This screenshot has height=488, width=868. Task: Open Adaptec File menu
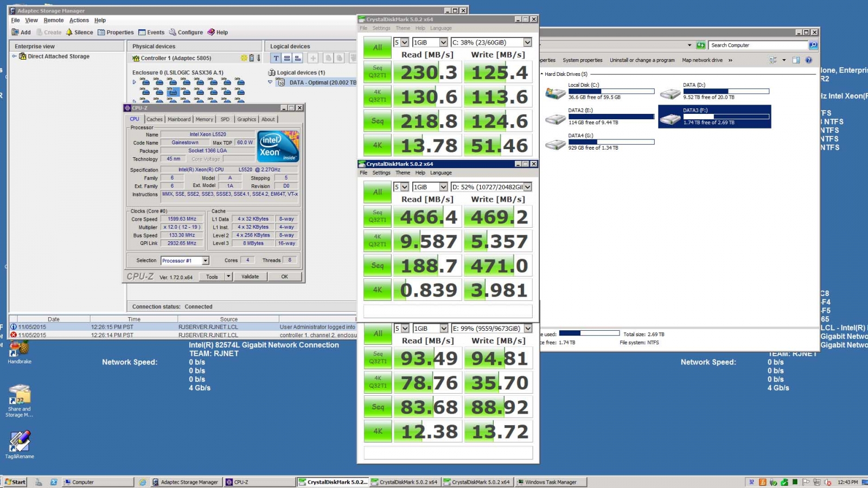tap(16, 21)
